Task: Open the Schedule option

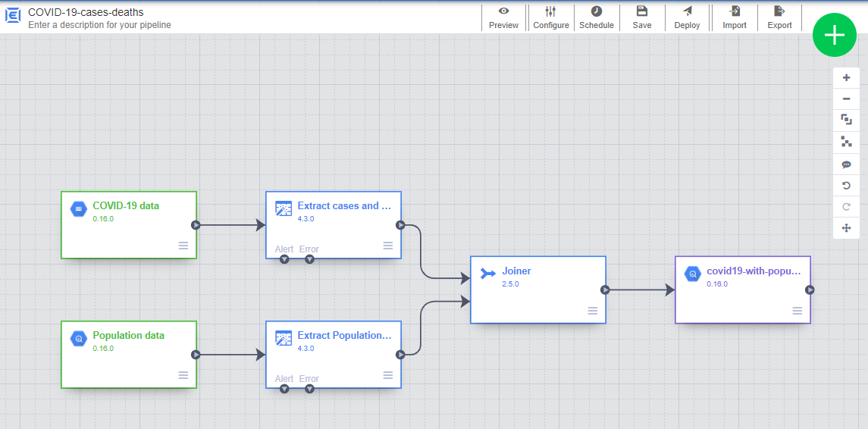Action: (x=596, y=17)
